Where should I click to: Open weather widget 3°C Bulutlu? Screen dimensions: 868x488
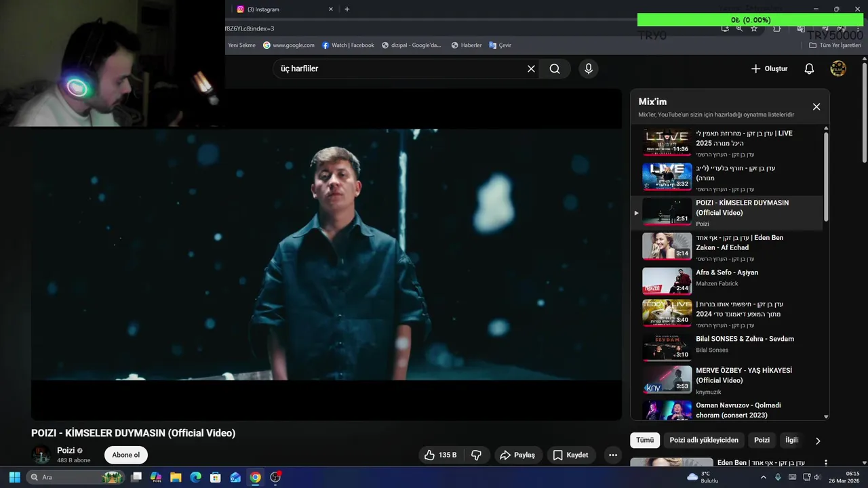tap(703, 477)
